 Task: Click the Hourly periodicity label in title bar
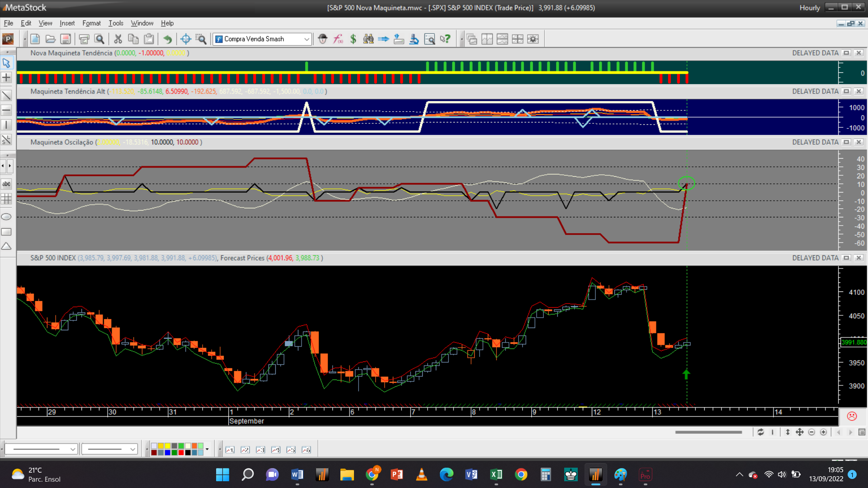(809, 8)
